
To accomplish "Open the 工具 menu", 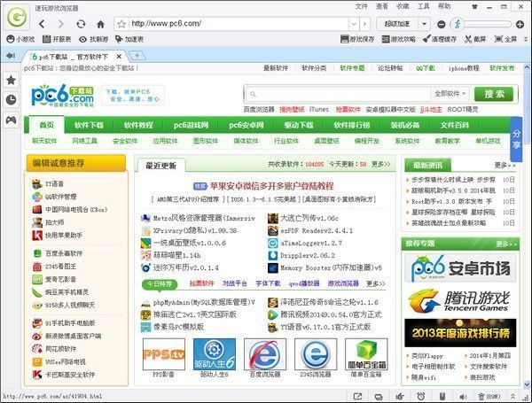I will click(424, 6).
